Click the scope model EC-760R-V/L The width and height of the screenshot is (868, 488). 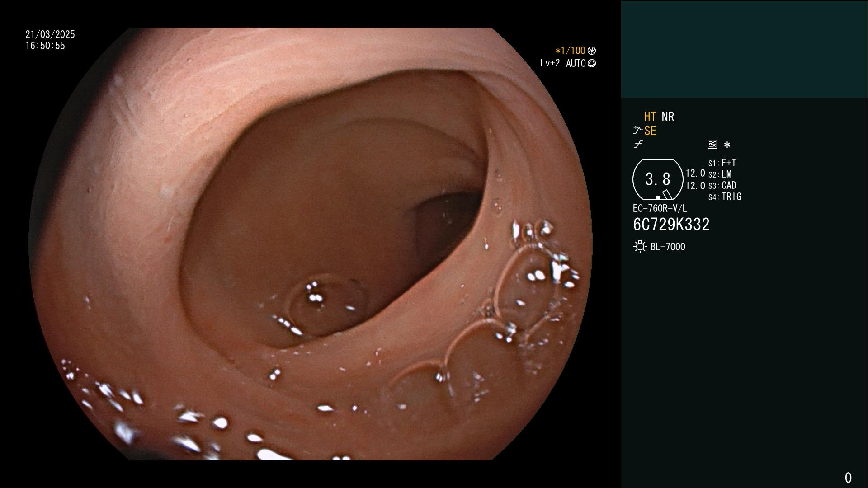tap(660, 208)
